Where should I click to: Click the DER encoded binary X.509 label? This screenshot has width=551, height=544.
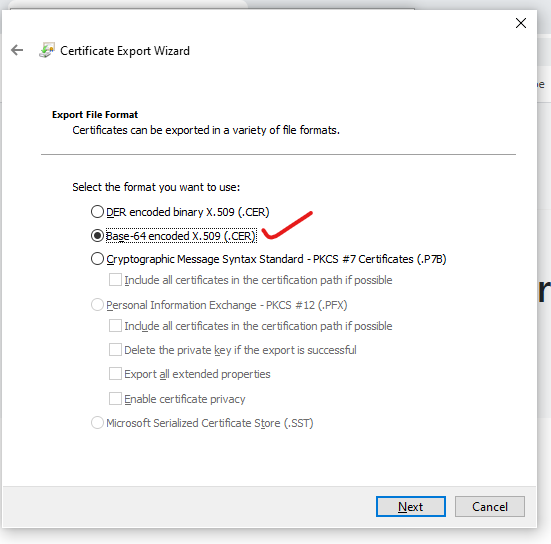click(188, 212)
